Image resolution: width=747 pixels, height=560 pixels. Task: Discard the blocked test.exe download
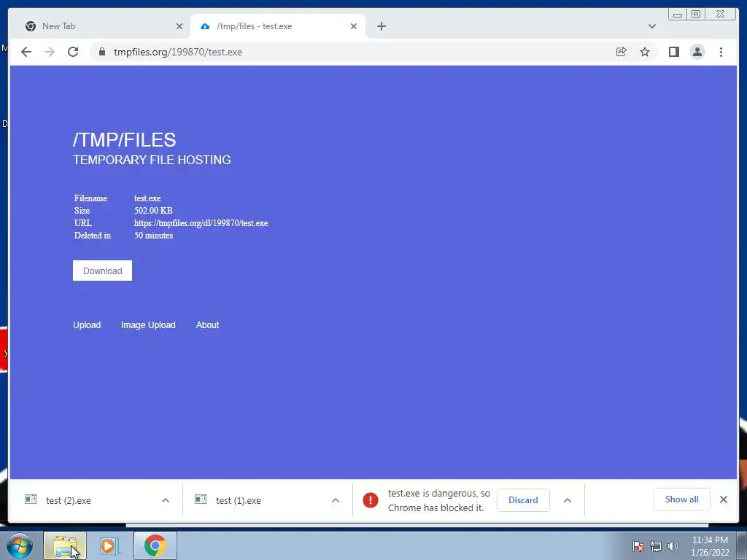tap(523, 500)
